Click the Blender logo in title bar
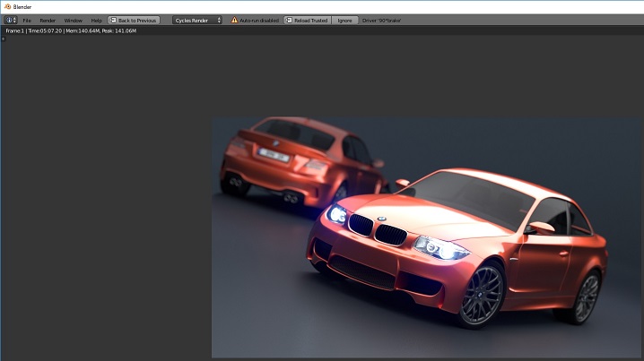Viewport: 644px width, 361px height. coord(7,6)
